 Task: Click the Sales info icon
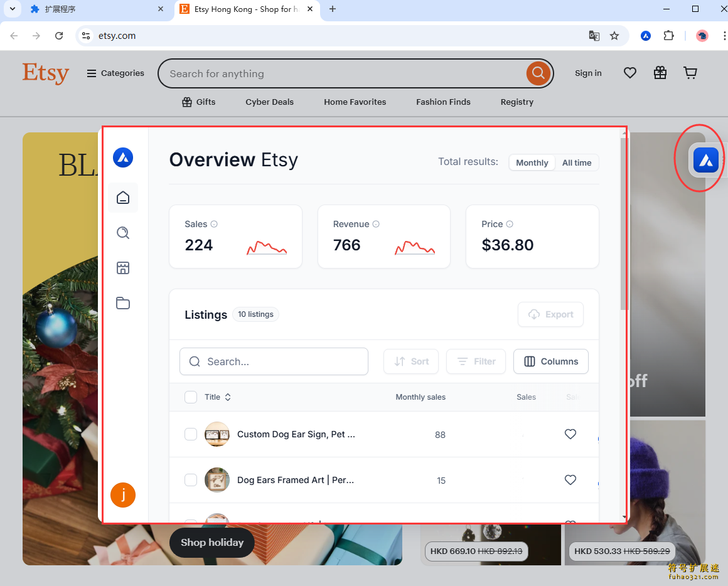(214, 224)
